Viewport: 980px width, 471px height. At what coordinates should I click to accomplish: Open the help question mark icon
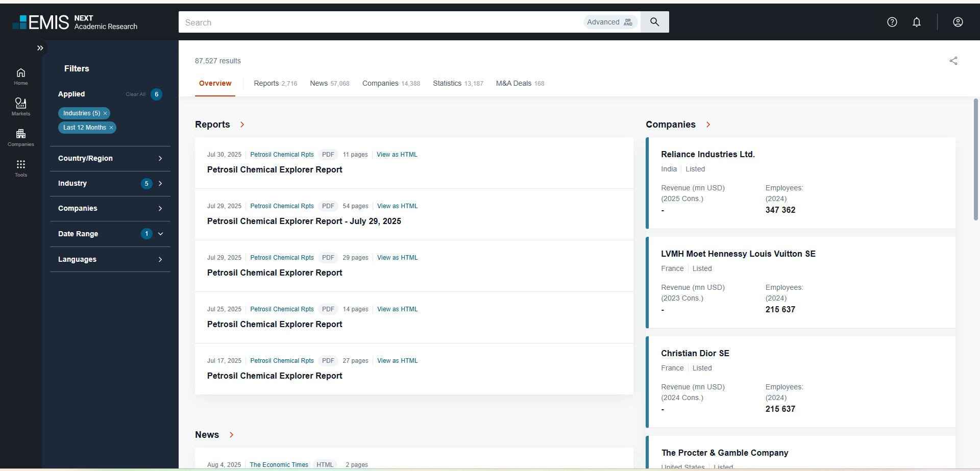(892, 22)
